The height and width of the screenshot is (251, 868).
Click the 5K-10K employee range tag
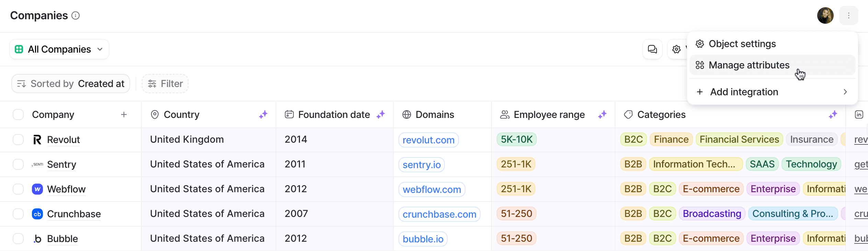click(517, 139)
